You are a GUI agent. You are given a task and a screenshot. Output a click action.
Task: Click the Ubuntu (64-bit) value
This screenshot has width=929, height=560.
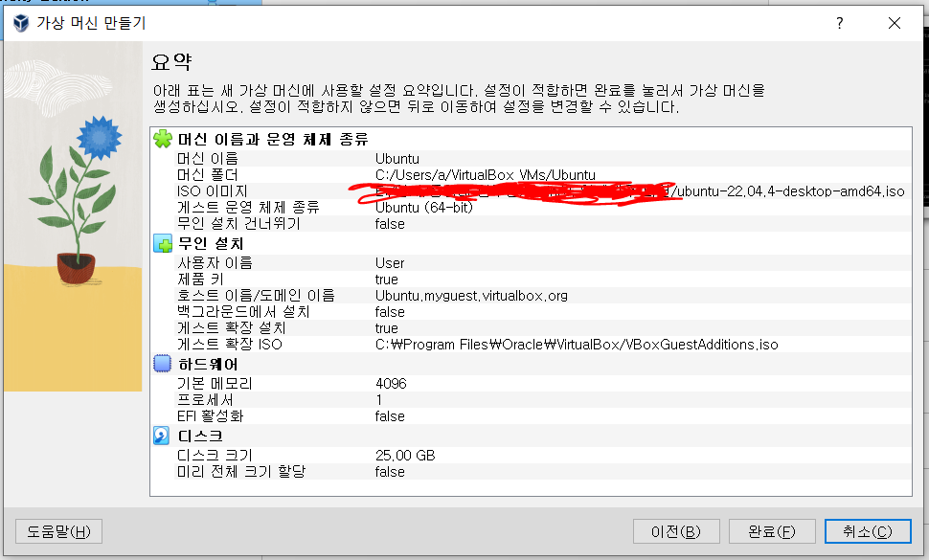coord(424,207)
